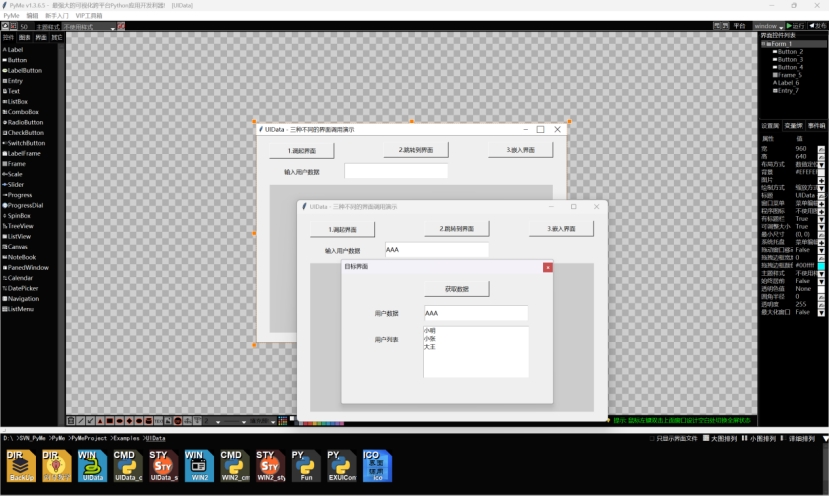Select the red rectangle shape tool
Image resolution: width=830 pixels, height=496 pixels.
click(110, 421)
